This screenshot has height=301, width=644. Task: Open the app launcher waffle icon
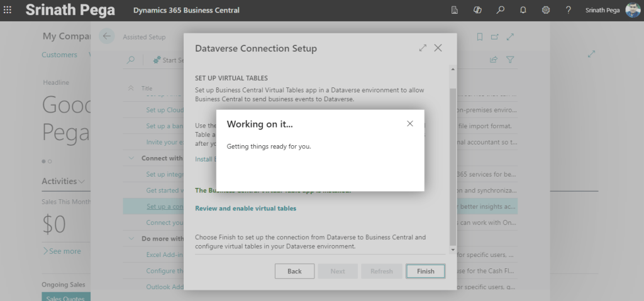pyautogui.click(x=8, y=10)
